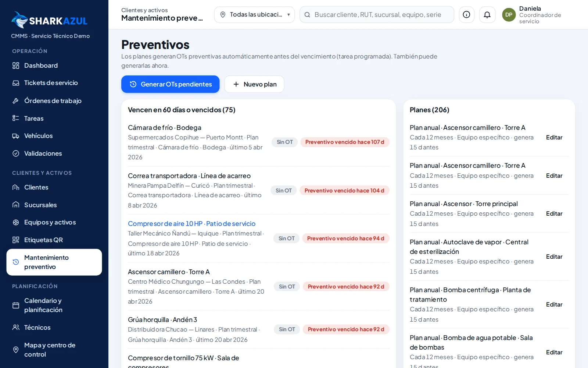Image resolution: width=588 pixels, height=368 pixels.
Task: Edit Plan anual Autoclave de vapor
Action: (x=554, y=257)
